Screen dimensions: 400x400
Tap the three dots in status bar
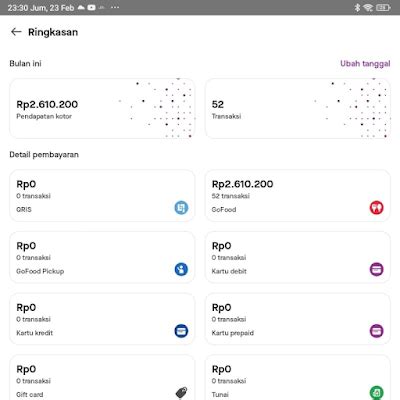coord(115,7)
